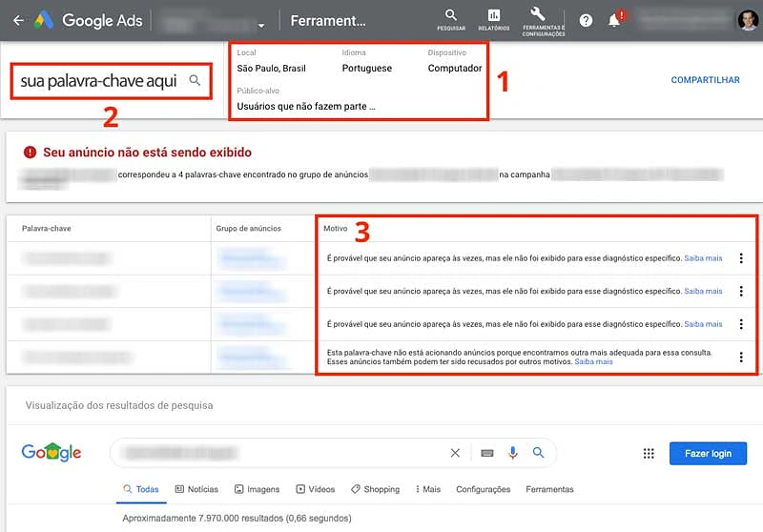This screenshot has width=763, height=532.
Task: Clear preview search with X icon
Action: coord(455,453)
